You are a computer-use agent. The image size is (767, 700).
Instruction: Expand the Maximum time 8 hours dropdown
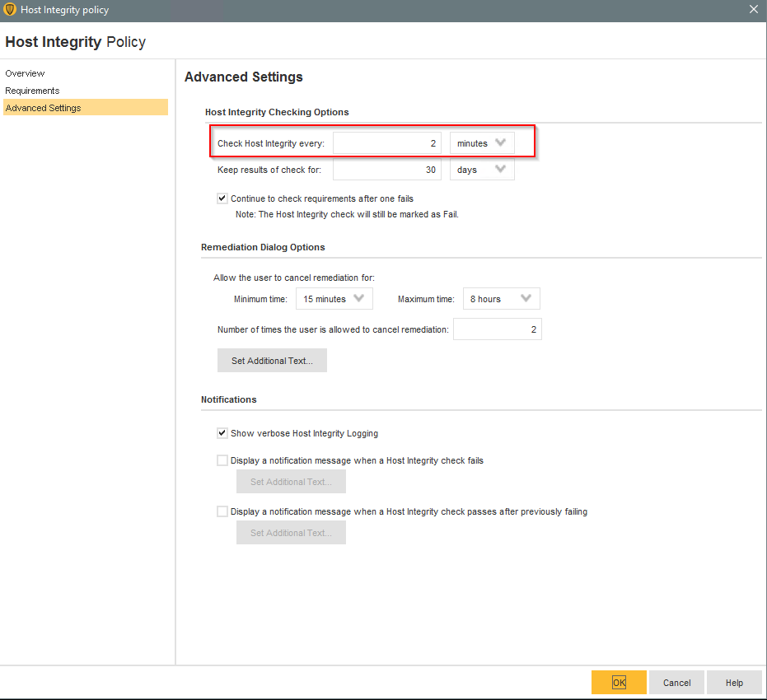click(x=501, y=299)
